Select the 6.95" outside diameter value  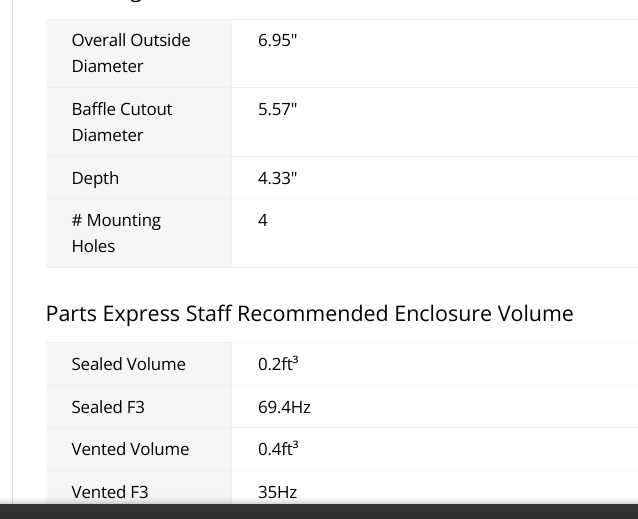point(277,40)
